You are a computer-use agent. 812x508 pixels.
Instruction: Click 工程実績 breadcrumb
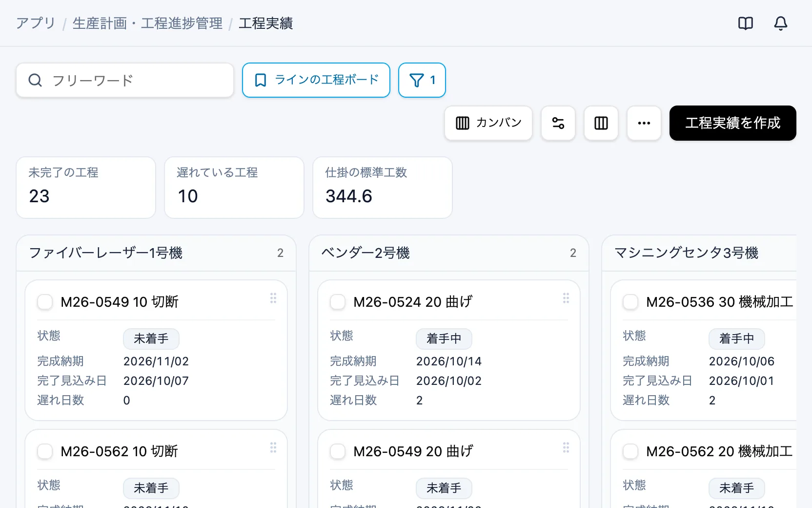click(x=265, y=23)
